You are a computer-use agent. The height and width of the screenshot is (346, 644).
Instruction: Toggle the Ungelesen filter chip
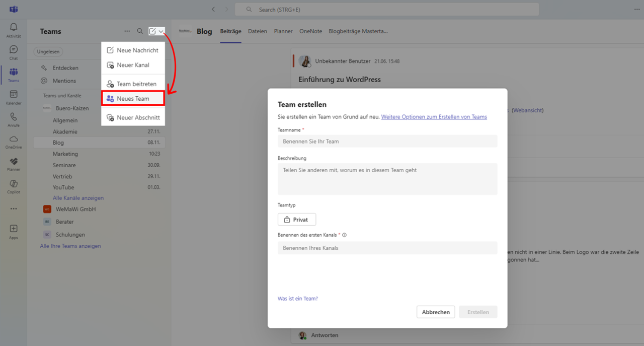pos(48,52)
